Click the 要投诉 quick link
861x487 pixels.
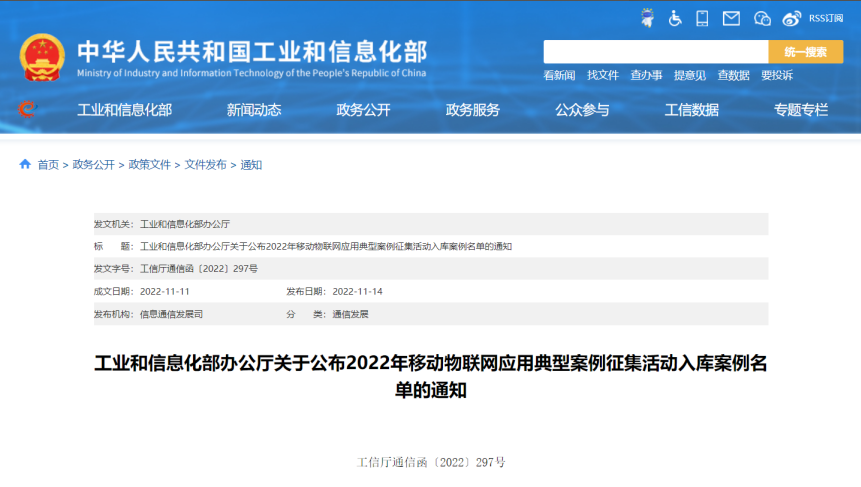[777, 75]
